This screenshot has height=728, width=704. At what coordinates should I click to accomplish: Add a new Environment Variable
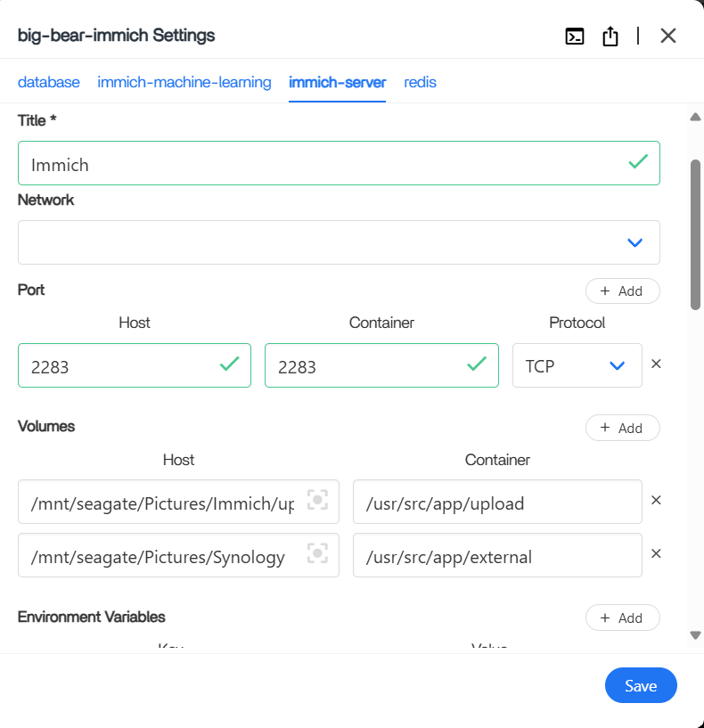tap(622, 618)
